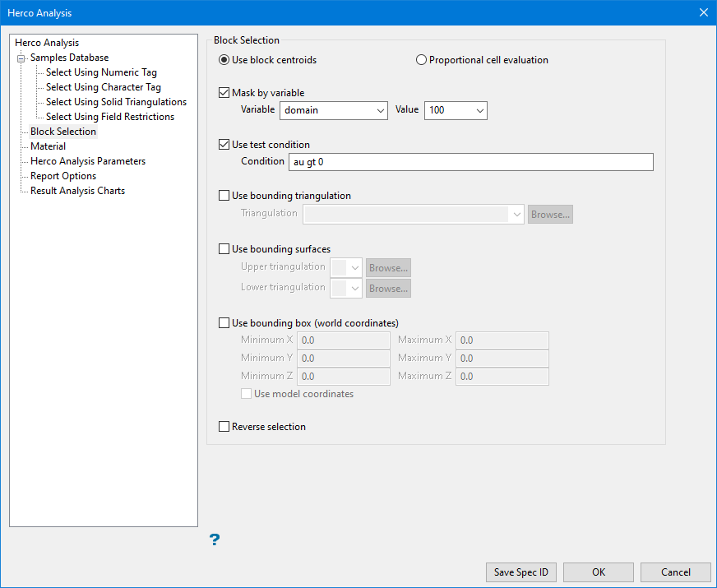Check the Reverse selection box
The height and width of the screenshot is (588, 717).
coord(224,427)
